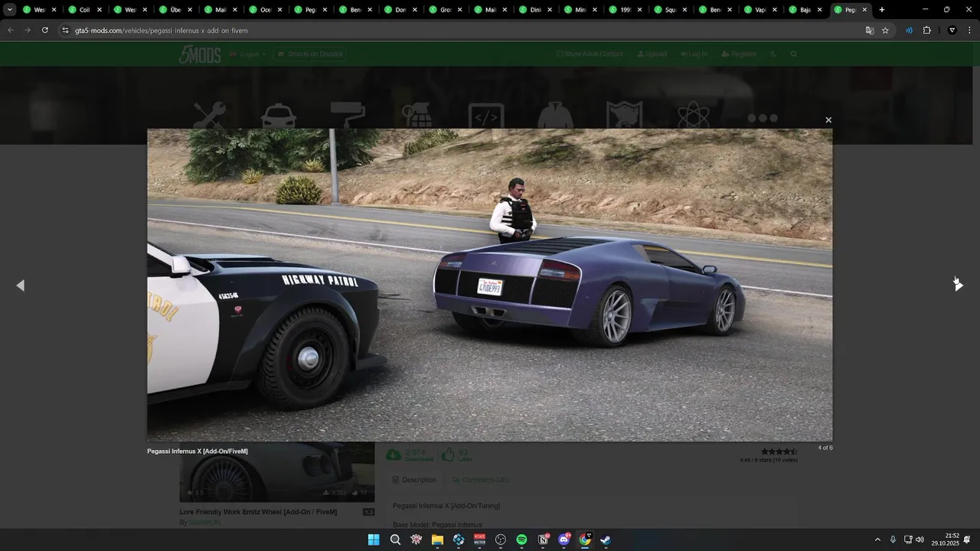Click the Log In link
Screen dimensions: 980x551
694,54
